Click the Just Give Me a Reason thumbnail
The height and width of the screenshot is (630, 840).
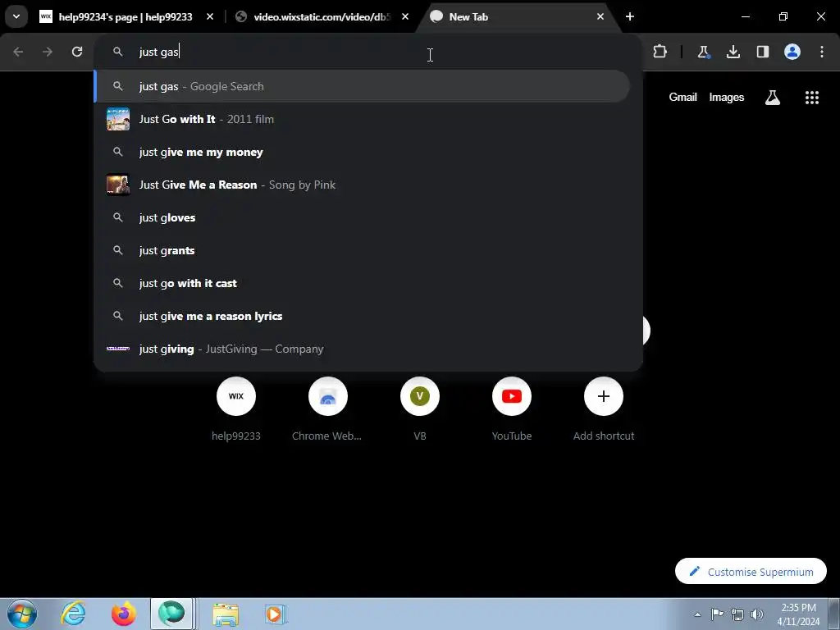pyautogui.click(x=118, y=185)
